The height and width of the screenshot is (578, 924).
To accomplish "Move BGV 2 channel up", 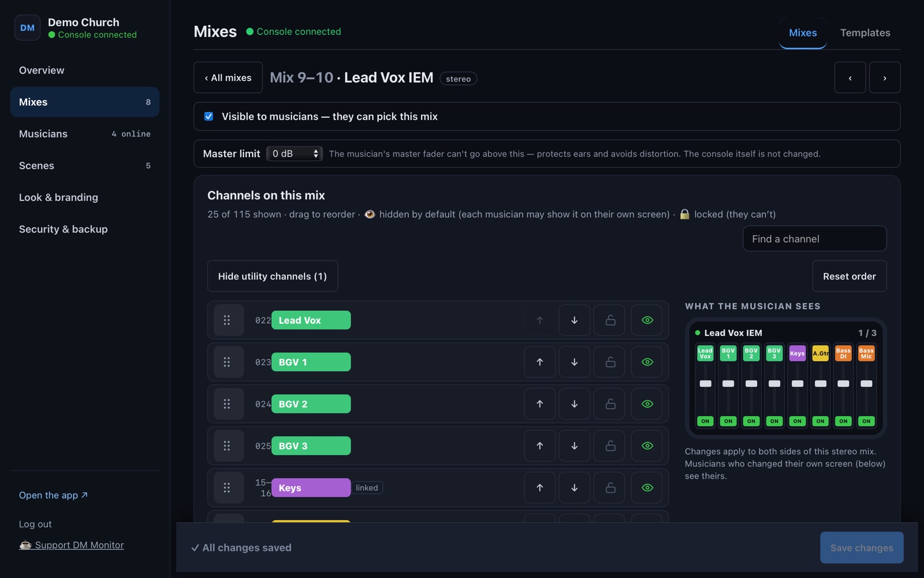I will pyautogui.click(x=539, y=404).
